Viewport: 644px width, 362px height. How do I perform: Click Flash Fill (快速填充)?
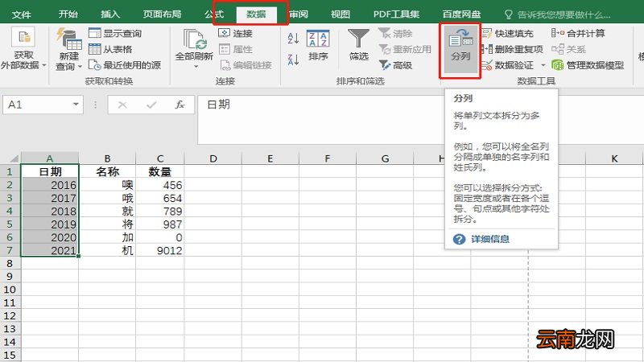[x=507, y=33]
